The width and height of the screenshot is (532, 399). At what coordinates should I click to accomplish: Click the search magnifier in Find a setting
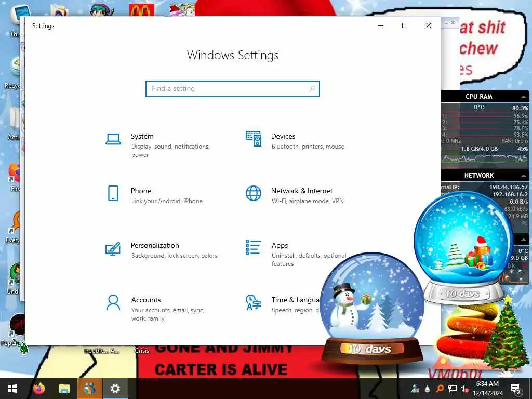pyautogui.click(x=312, y=88)
